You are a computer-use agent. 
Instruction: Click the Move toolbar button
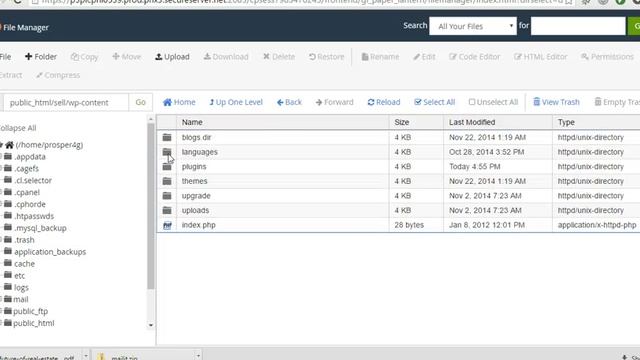click(x=127, y=57)
